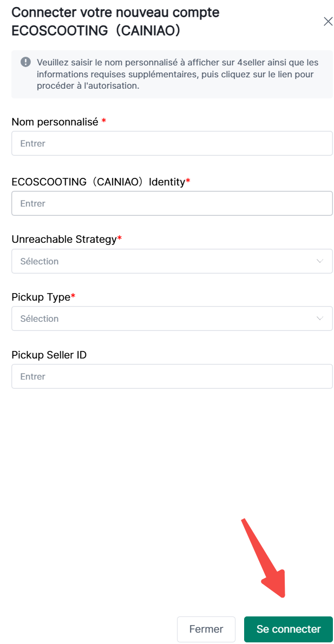Click the Veuillez saisir instruction notice text
The height and width of the screenshot is (644, 334).
(x=178, y=74)
